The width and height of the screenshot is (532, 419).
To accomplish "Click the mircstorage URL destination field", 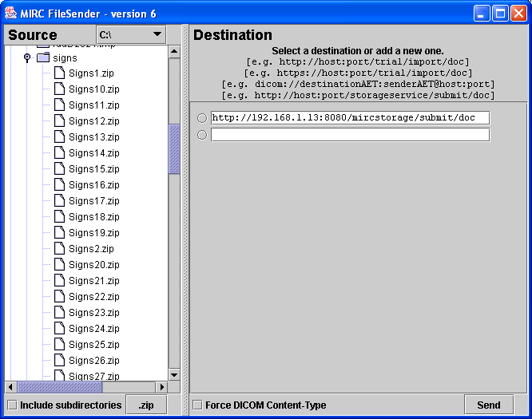I will [350, 118].
